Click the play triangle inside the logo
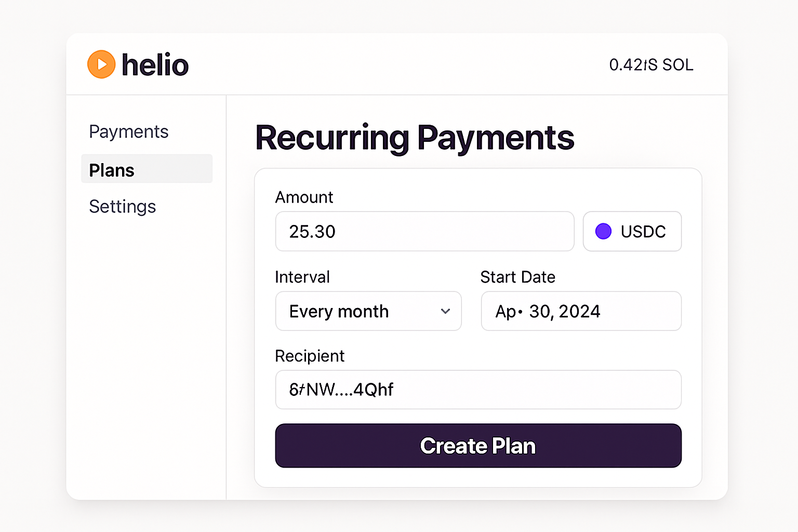Viewport: 798px width, 532px height. tap(102, 64)
